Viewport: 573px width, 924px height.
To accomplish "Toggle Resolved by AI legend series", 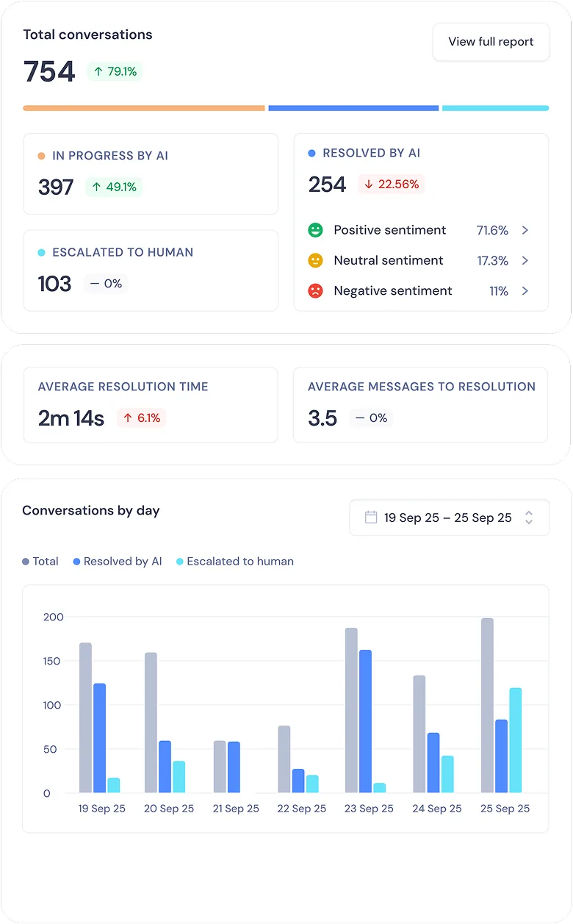I will tap(118, 562).
